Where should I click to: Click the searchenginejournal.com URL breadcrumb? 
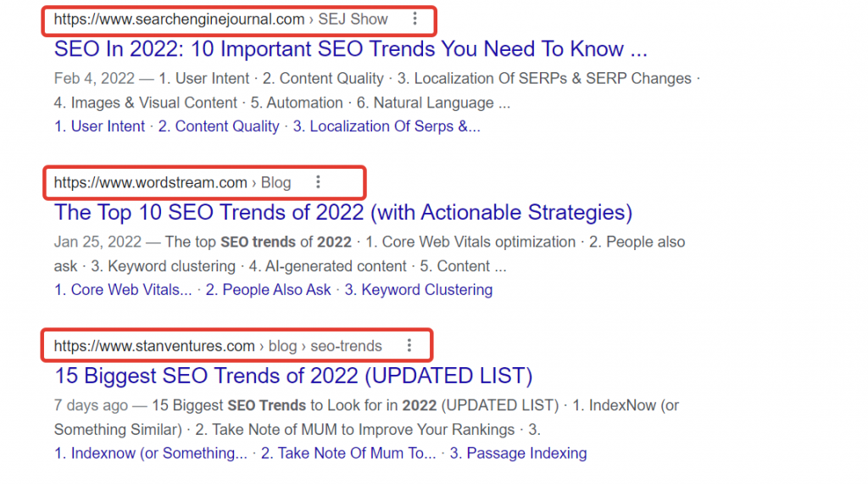pos(220,19)
